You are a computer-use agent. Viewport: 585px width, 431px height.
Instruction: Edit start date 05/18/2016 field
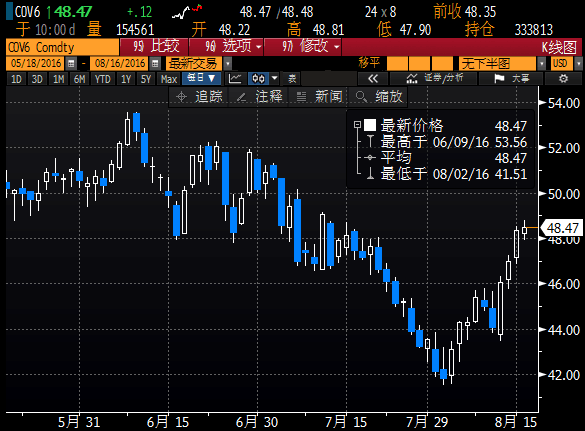(x=35, y=63)
